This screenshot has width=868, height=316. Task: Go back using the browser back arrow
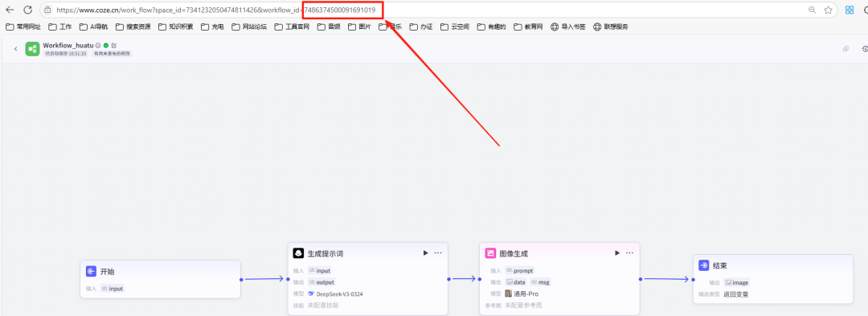(x=10, y=10)
